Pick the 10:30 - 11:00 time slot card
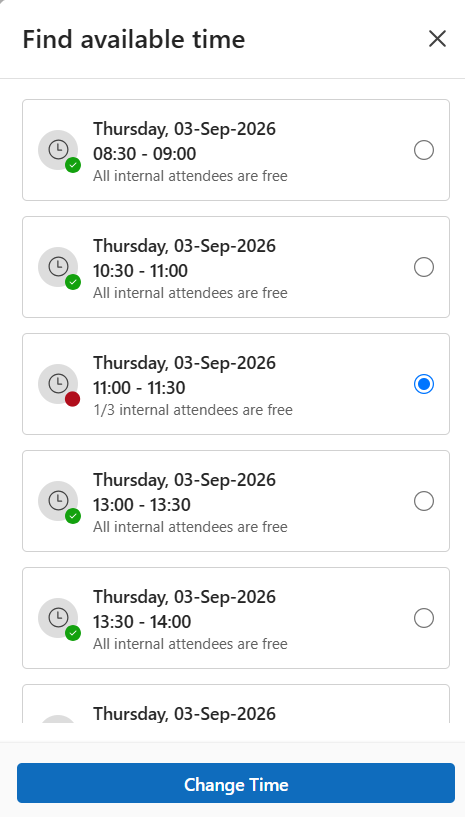 (236, 267)
